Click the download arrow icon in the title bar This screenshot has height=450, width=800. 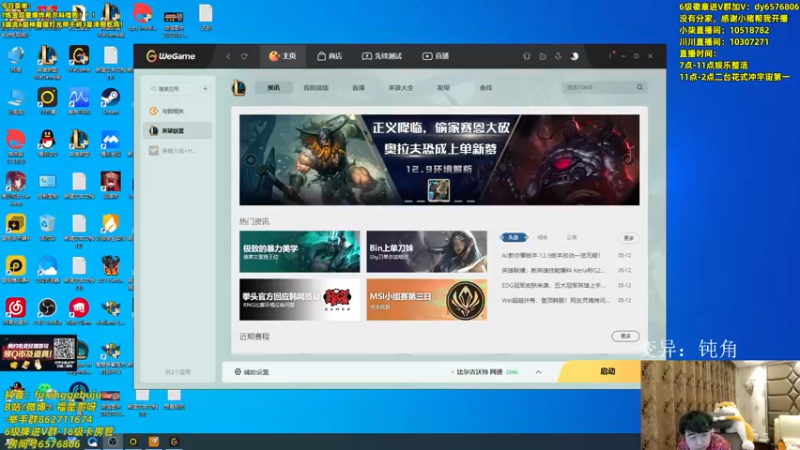(558, 56)
